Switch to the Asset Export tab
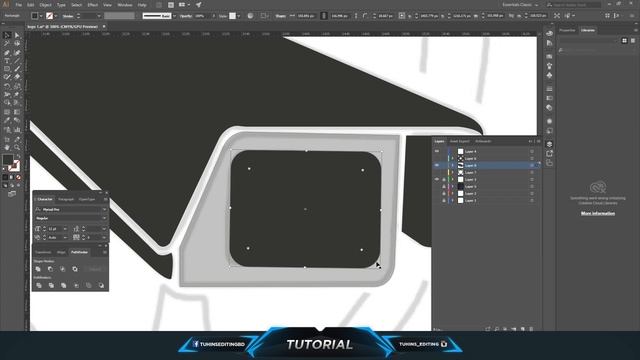Screen dimensions: 640x360 459,141
